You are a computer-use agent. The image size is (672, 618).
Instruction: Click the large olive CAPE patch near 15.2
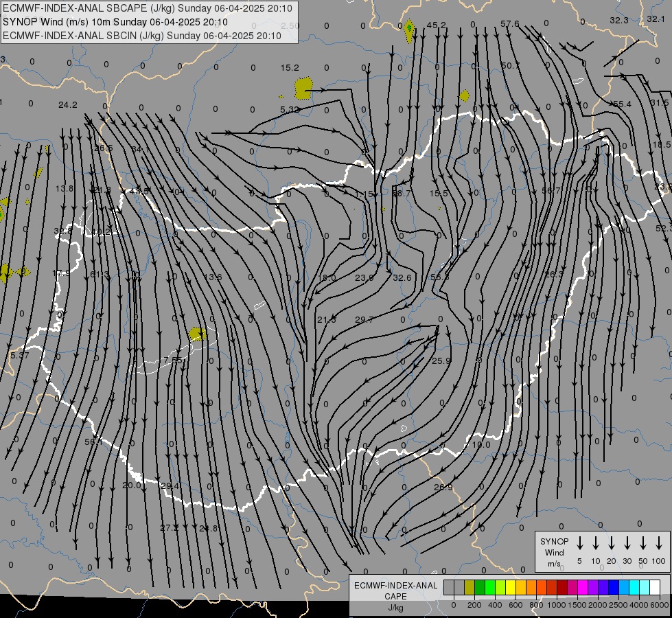303,88
